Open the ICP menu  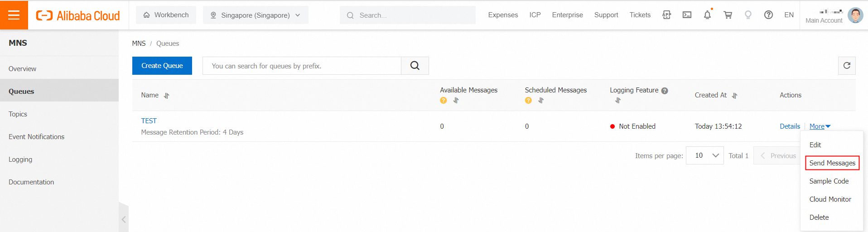535,15
